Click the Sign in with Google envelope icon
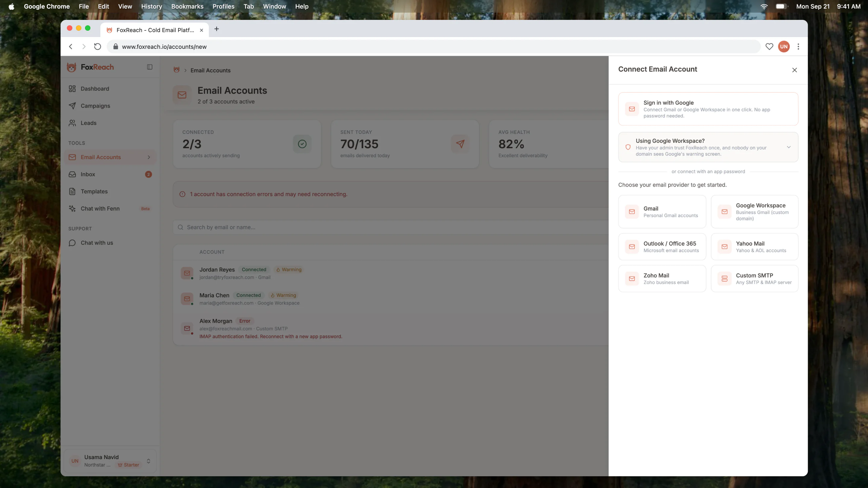This screenshot has height=488, width=868. click(632, 109)
